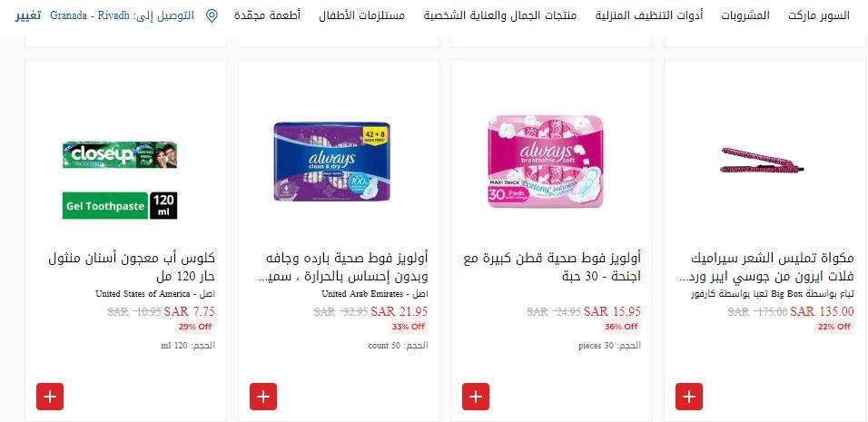The image size is (868, 422).
Task: Go to مستلزمات الأطفال category
Action: coord(362,15)
